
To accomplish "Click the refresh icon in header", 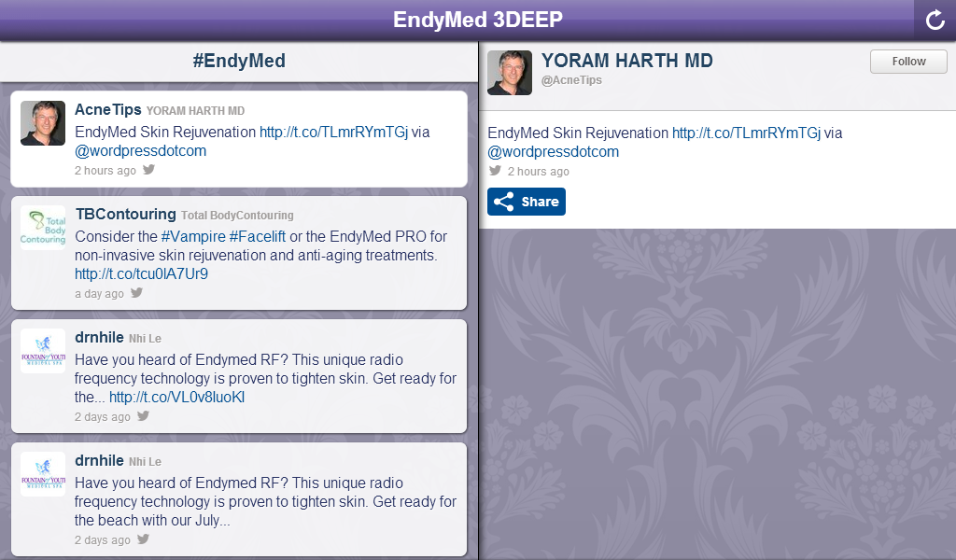I will [935, 20].
